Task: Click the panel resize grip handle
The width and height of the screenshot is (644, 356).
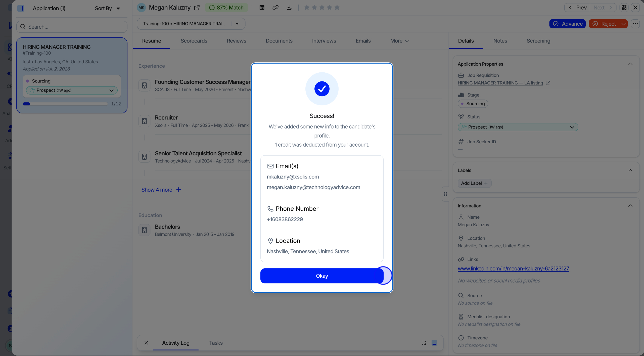Action: [x=445, y=194]
